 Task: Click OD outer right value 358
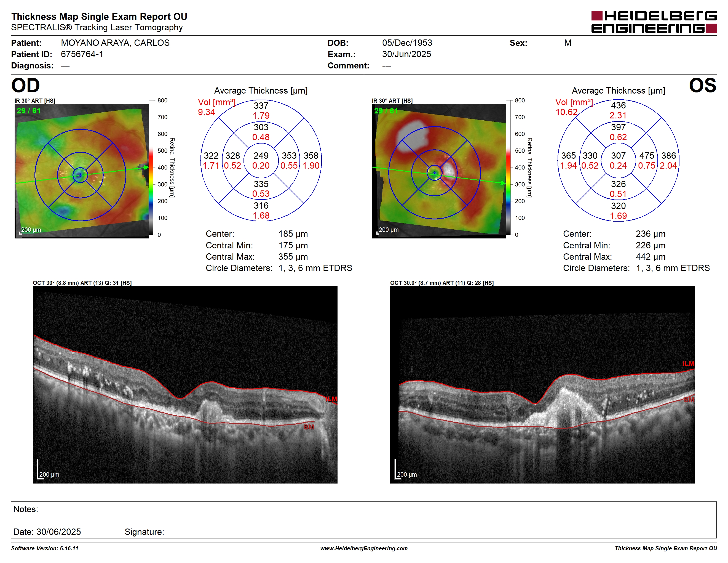tap(311, 156)
